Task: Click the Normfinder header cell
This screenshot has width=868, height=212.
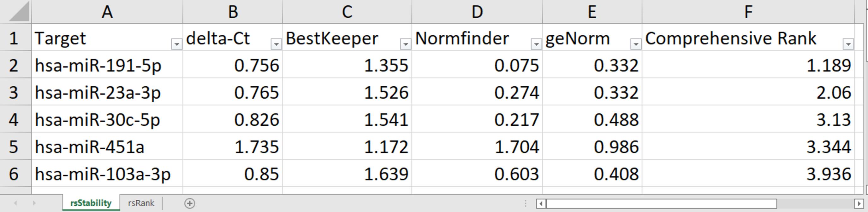Action: click(x=477, y=37)
